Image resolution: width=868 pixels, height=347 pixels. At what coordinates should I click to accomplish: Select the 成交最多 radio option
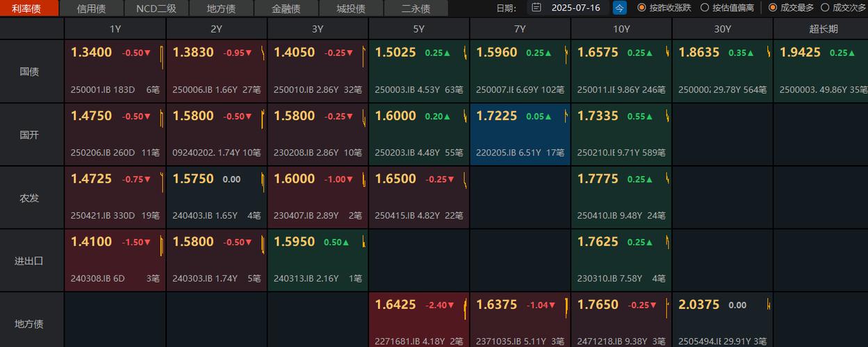point(773,8)
